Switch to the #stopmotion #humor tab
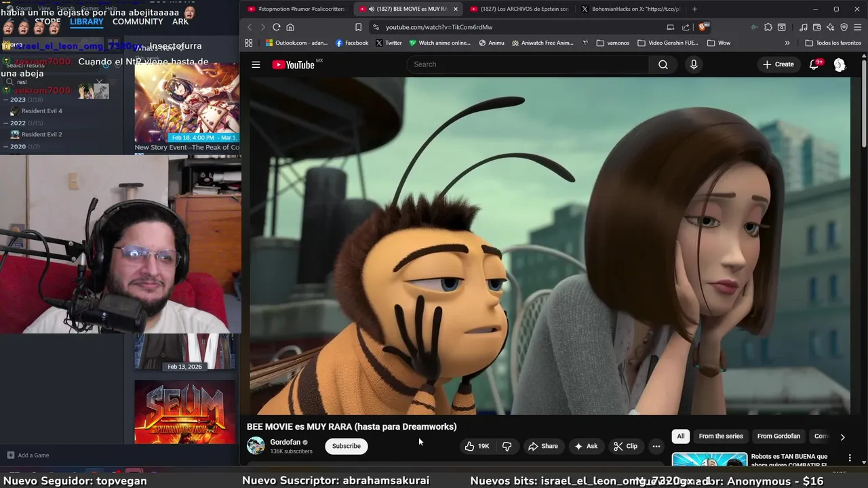The height and width of the screenshot is (488, 868). coord(296,9)
